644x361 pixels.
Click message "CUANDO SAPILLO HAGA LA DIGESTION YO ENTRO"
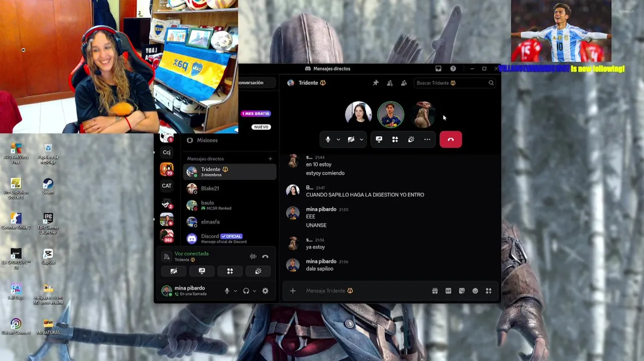365,195
